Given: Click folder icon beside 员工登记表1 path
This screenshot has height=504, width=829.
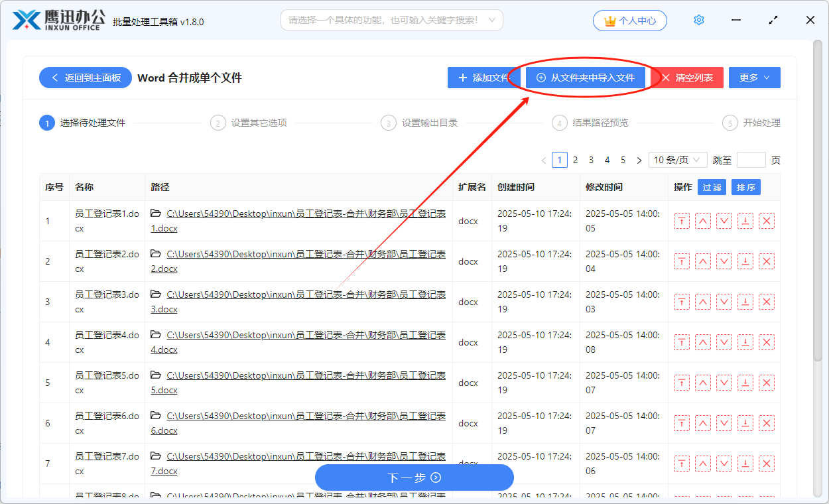Looking at the screenshot, I should [155, 214].
